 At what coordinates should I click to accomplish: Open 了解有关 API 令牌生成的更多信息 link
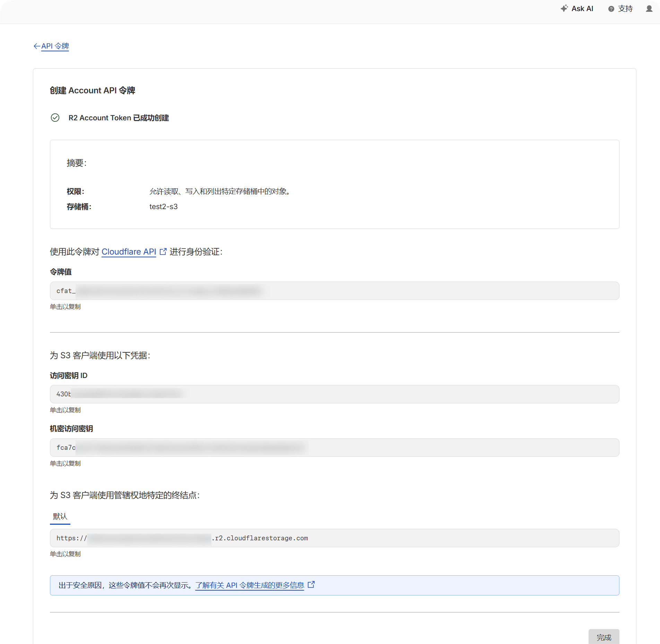[x=250, y=585]
